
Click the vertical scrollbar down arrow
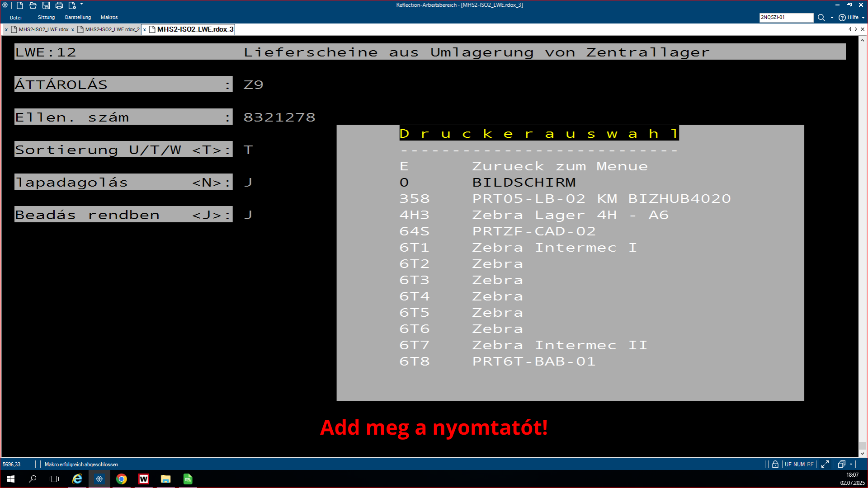[862, 453]
